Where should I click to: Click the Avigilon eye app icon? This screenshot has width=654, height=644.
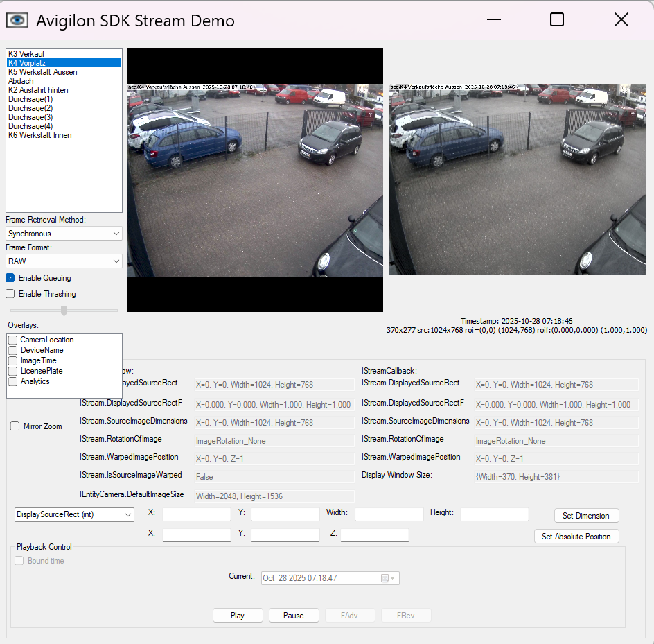click(x=17, y=20)
